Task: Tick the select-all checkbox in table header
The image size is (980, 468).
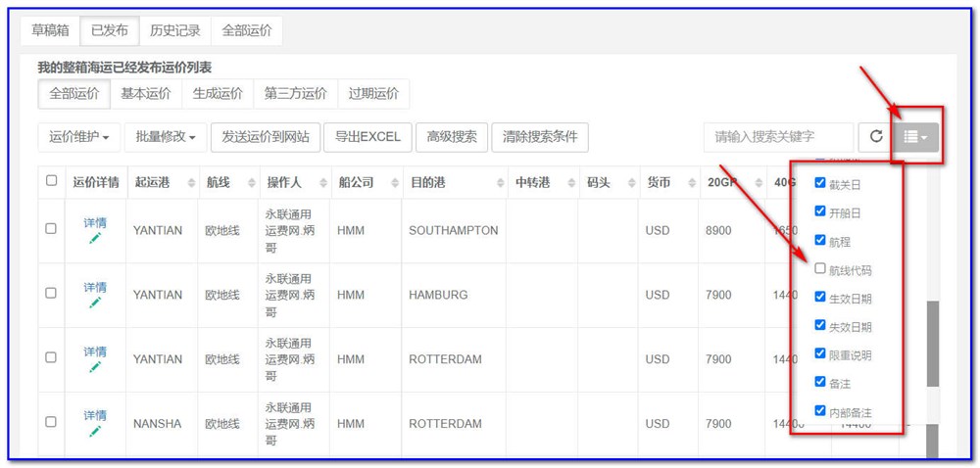Action: [x=51, y=180]
